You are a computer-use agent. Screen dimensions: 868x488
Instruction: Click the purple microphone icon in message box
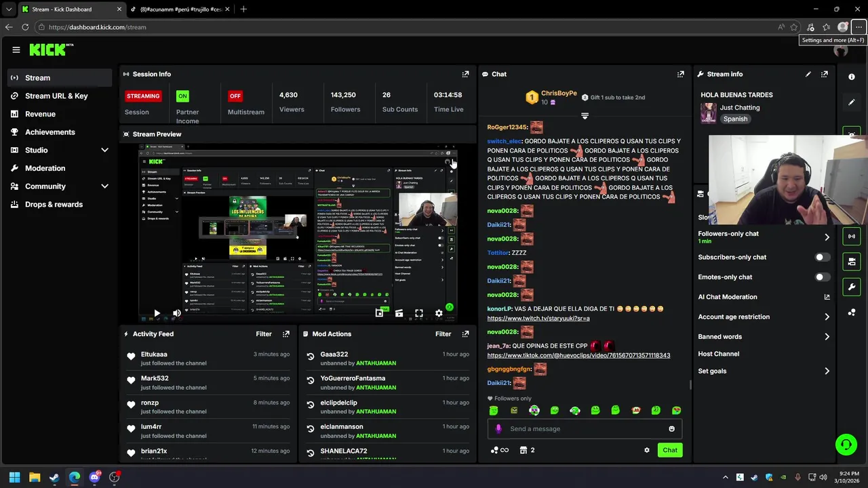pos(498,429)
